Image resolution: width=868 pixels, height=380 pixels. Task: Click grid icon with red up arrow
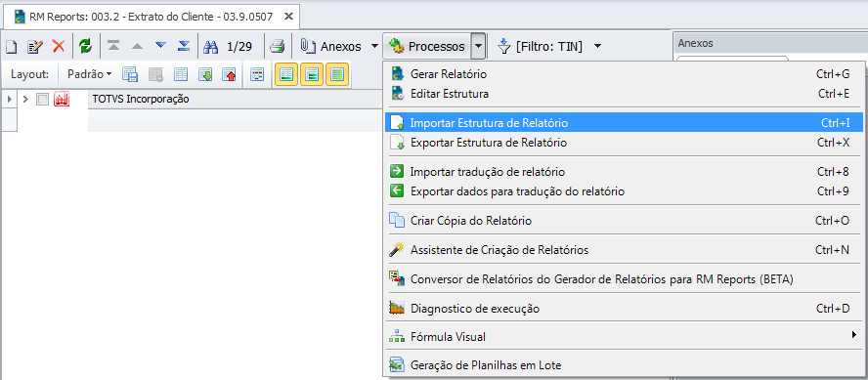(229, 74)
